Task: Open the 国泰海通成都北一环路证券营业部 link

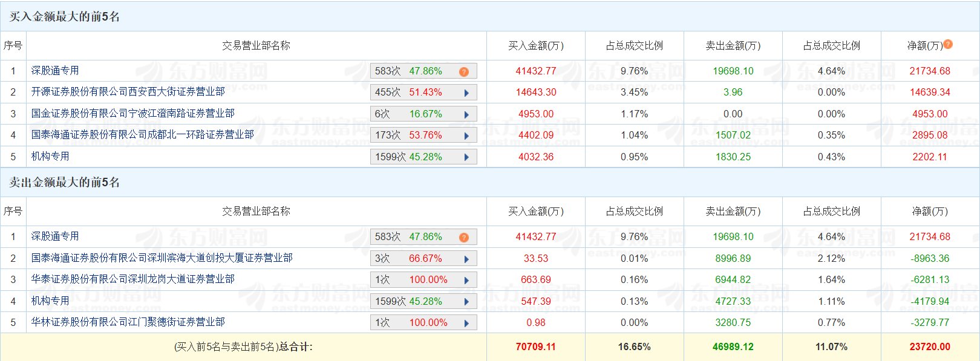Action: pos(142,135)
